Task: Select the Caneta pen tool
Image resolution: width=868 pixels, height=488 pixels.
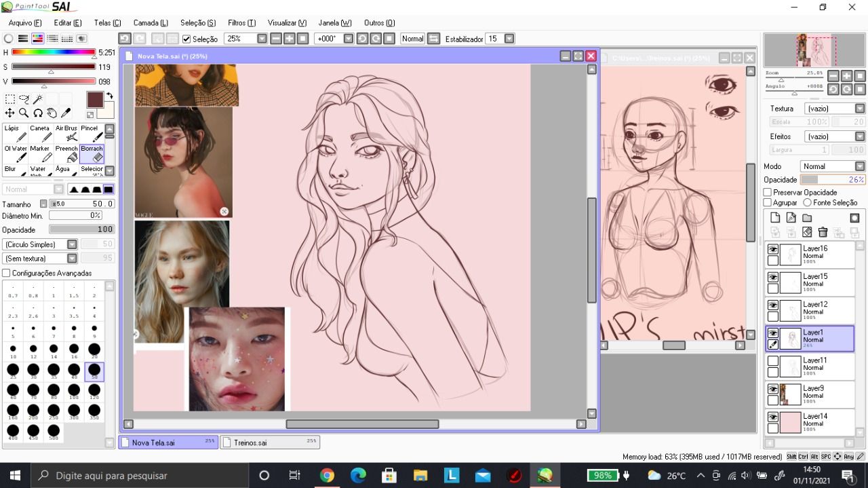Action: point(40,134)
